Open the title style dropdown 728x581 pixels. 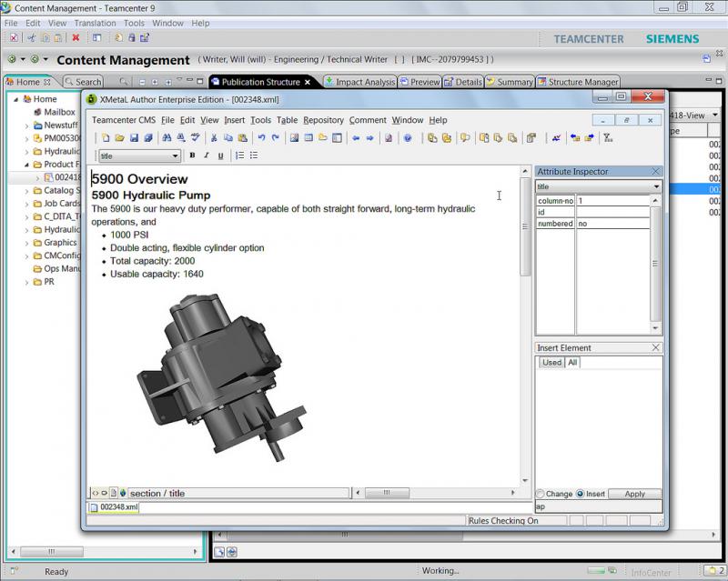175,155
